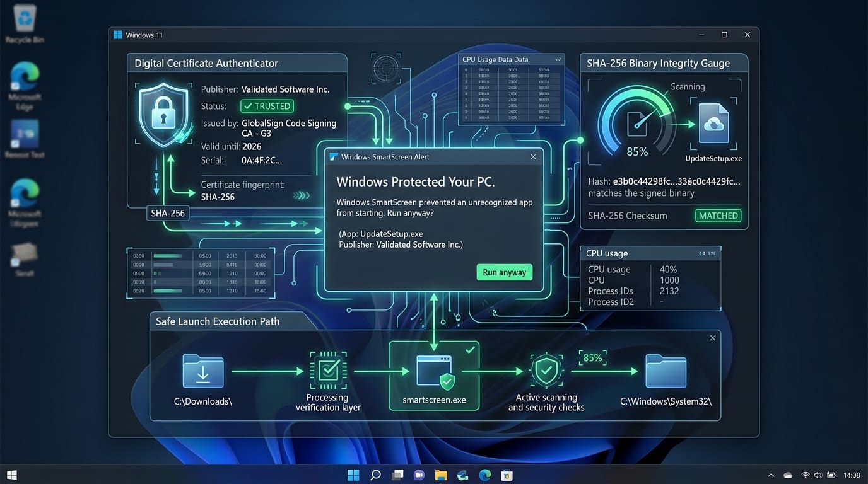Screen dimensions: 868x484
Task: Open the C:\Windows\System32\ folder icon
Action: [666, 371]
